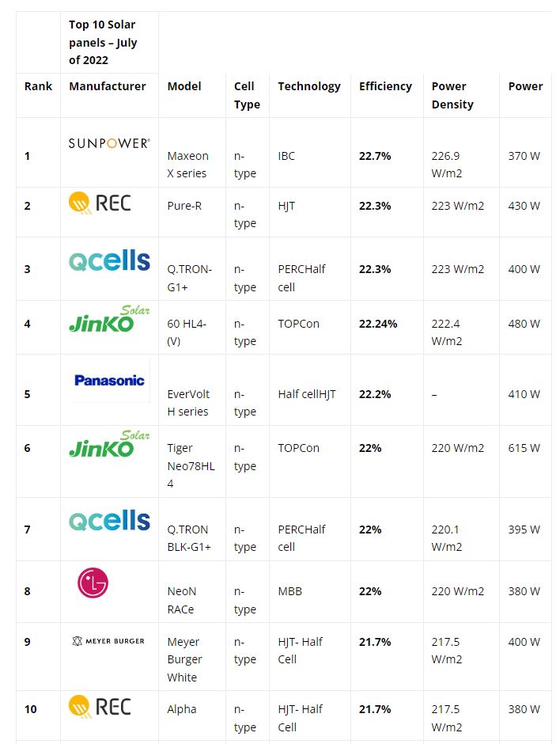Viewport: 560px width, 744px height.
Task: Click the Qcells logo in rank 7
Action: [x=109, y=520]
